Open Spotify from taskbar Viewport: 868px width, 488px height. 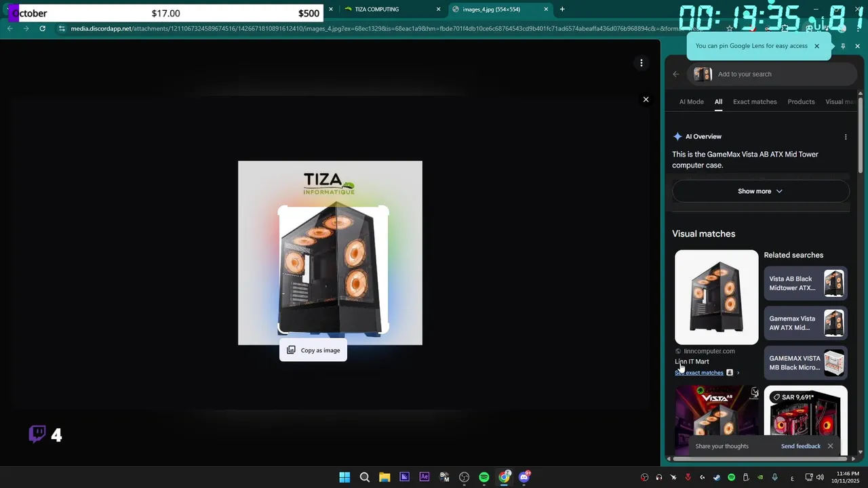(484, 477)
